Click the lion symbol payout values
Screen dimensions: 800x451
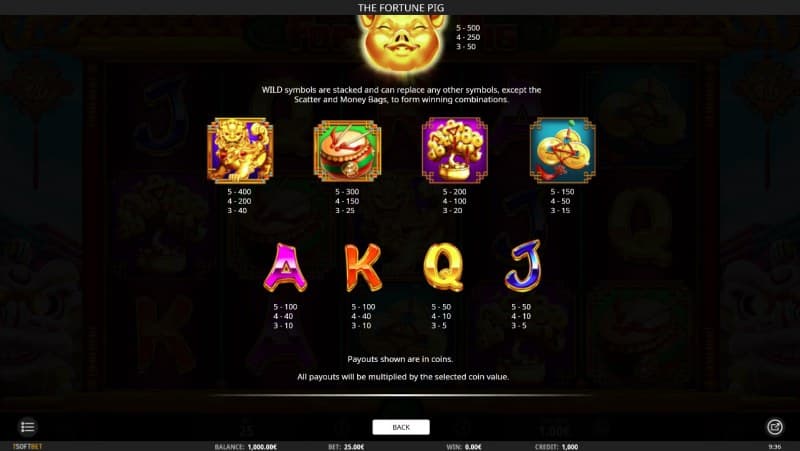pyautogui.click(x=239, y=201)
